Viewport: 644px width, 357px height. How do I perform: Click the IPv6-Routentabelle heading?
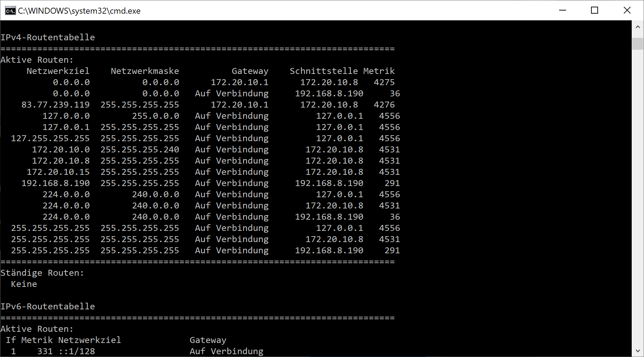[x=48, y=307]
